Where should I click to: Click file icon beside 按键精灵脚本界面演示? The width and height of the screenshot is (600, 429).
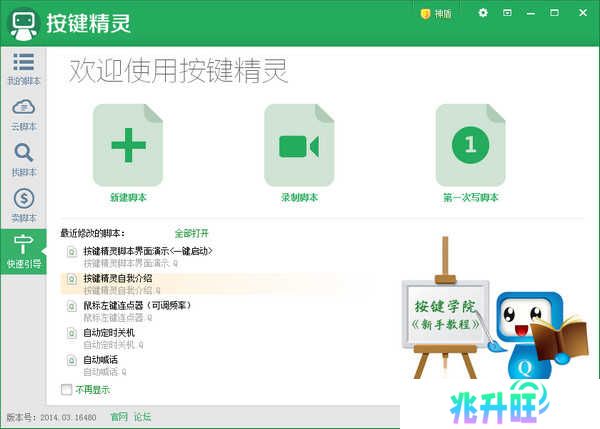point(72,252)
